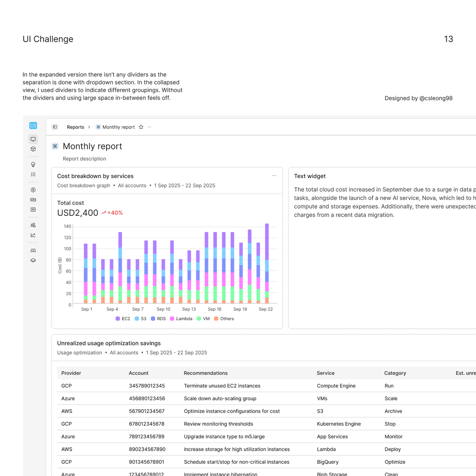Click Kubernetes Engine service cell
This screenshot has width=476, height=476.
pos(339,424)
